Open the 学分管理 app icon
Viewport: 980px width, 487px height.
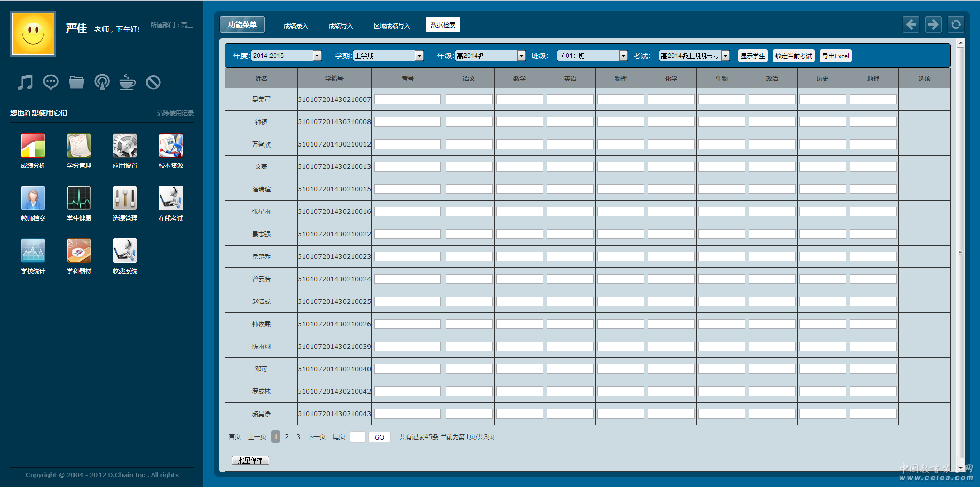point(79,146)
